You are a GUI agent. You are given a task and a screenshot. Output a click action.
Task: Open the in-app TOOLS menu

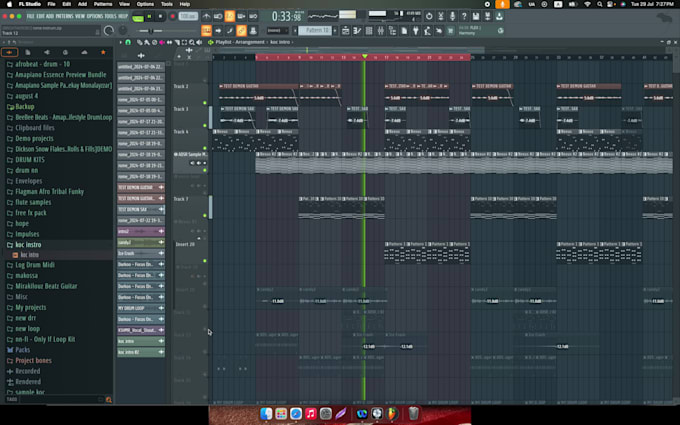click(111, 16)
